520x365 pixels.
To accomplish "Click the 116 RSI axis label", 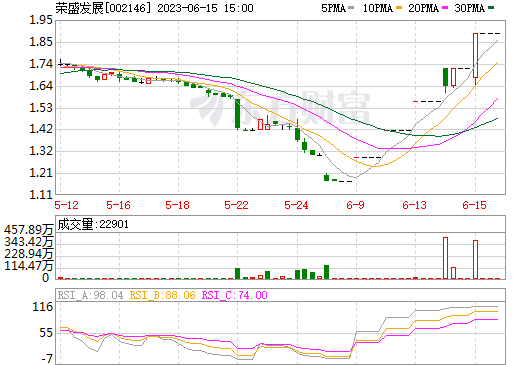I will pos(43,307).
